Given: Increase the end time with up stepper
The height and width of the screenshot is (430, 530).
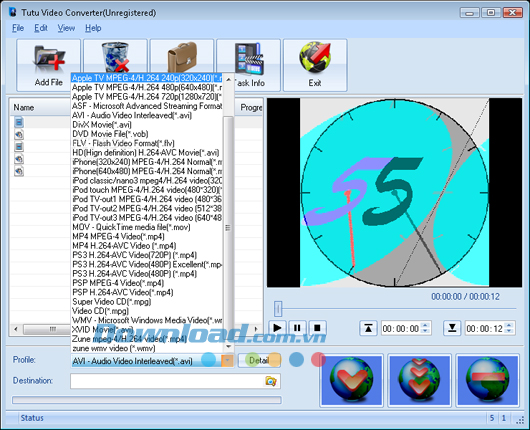Looking at the screenshot, I should [x=509, y=325].
